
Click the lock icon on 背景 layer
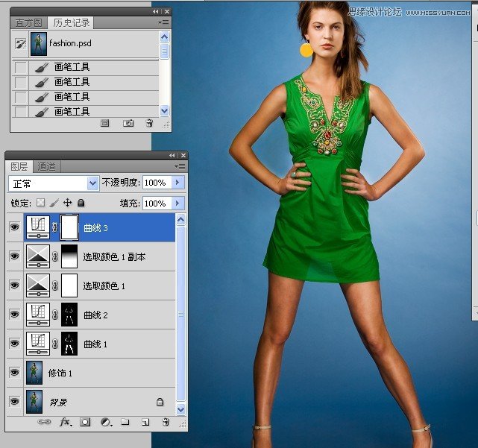tap(160, 402)
